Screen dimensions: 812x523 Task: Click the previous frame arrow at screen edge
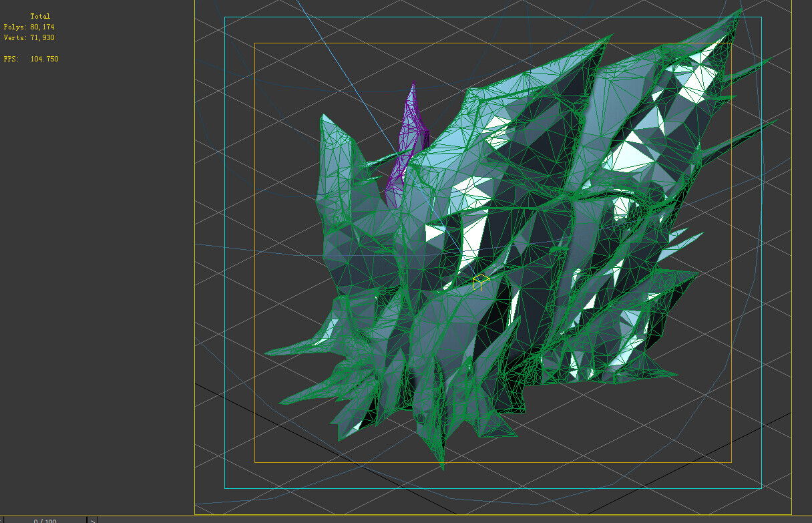point(2,520)
